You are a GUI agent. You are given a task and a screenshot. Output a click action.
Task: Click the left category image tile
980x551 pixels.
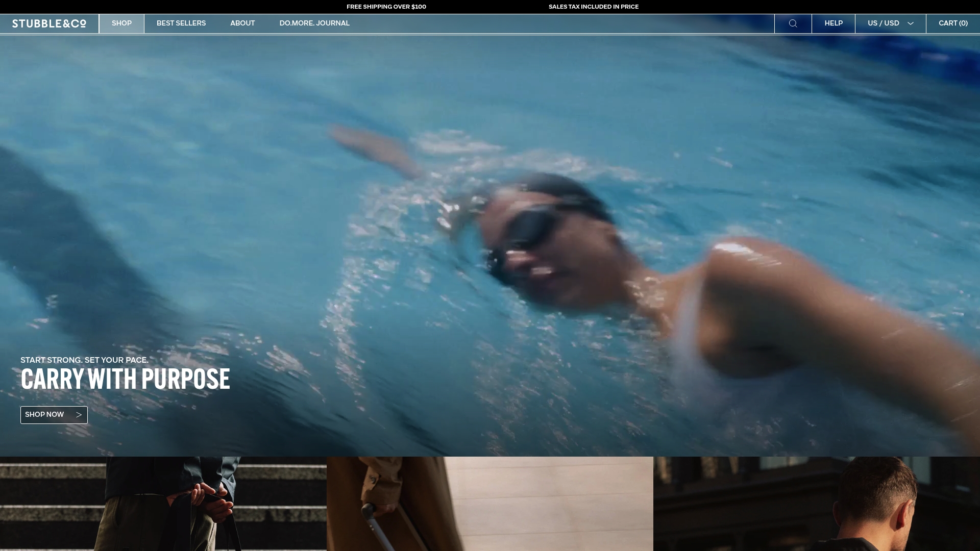163,504
